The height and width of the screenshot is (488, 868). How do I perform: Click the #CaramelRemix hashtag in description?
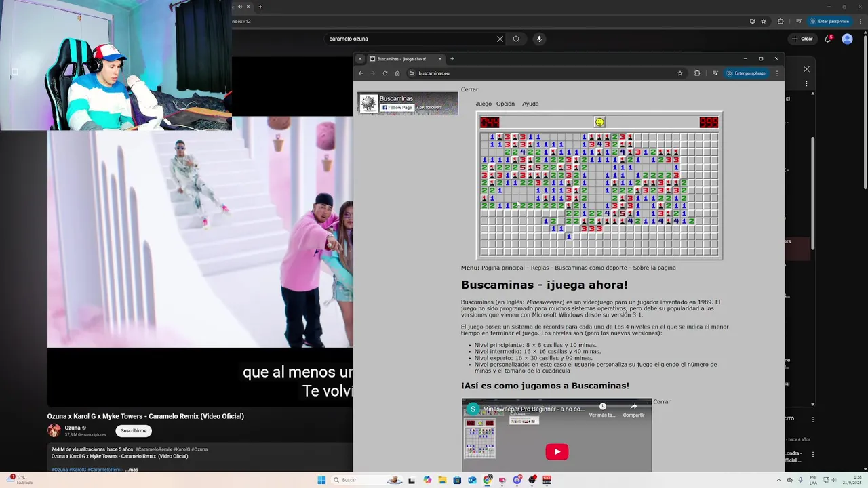[154, 449]
